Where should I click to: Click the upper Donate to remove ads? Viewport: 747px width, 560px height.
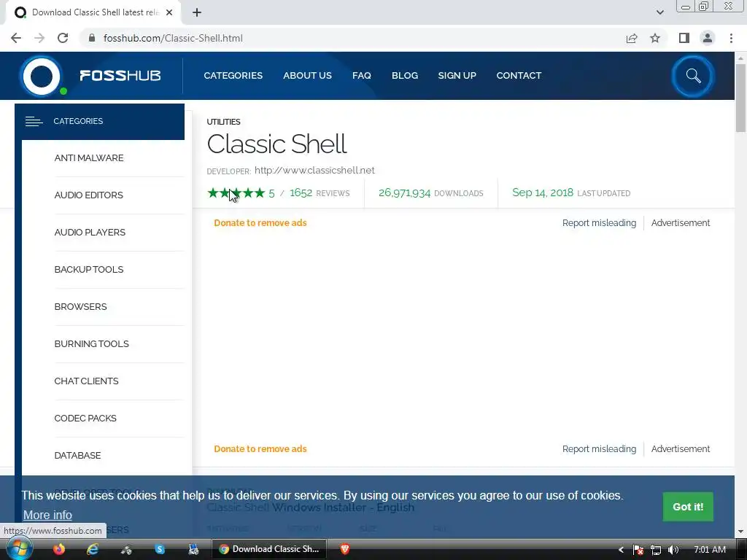tap(260, 223)
